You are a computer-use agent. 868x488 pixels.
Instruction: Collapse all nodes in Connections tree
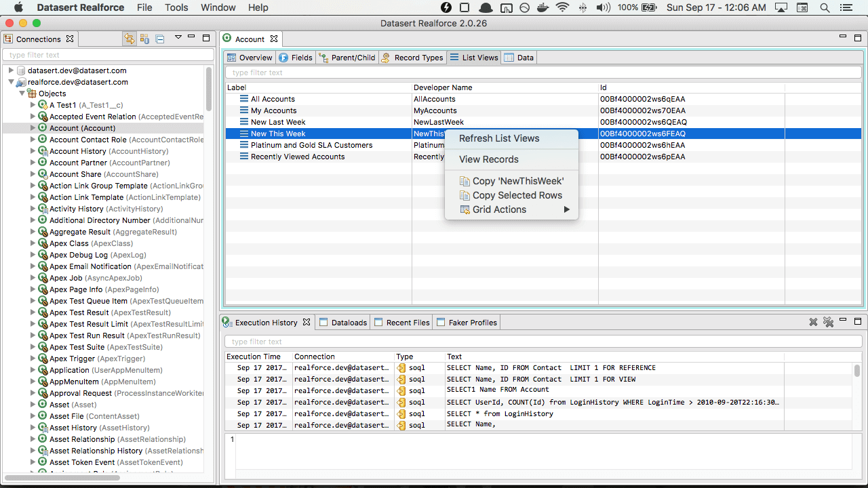(x=160, y=39)
